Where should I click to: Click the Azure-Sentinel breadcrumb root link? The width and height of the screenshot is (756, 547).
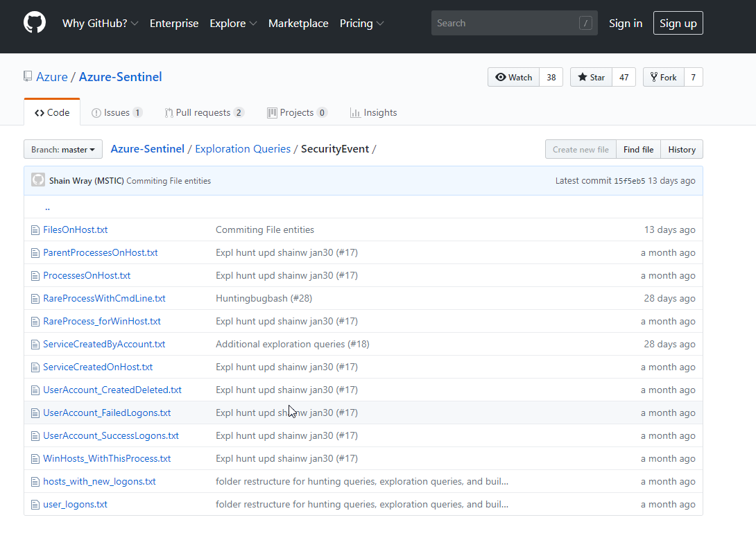(x=148, y=149)
